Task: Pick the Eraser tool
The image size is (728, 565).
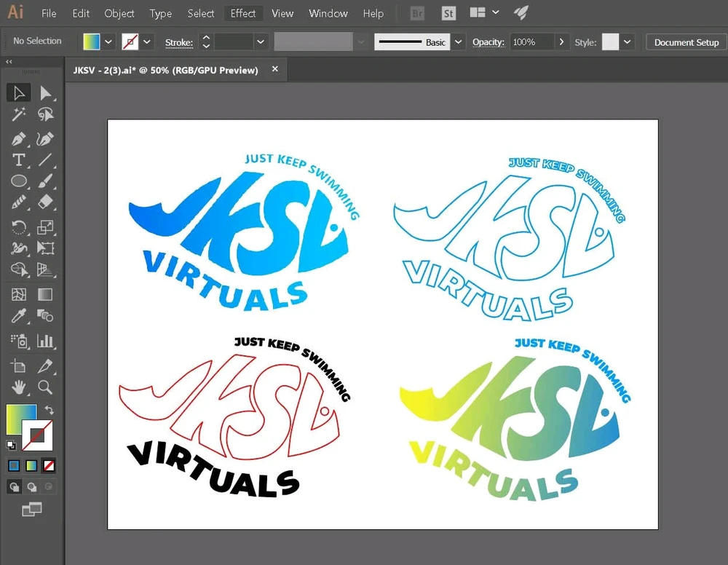Action: point(45,202)
